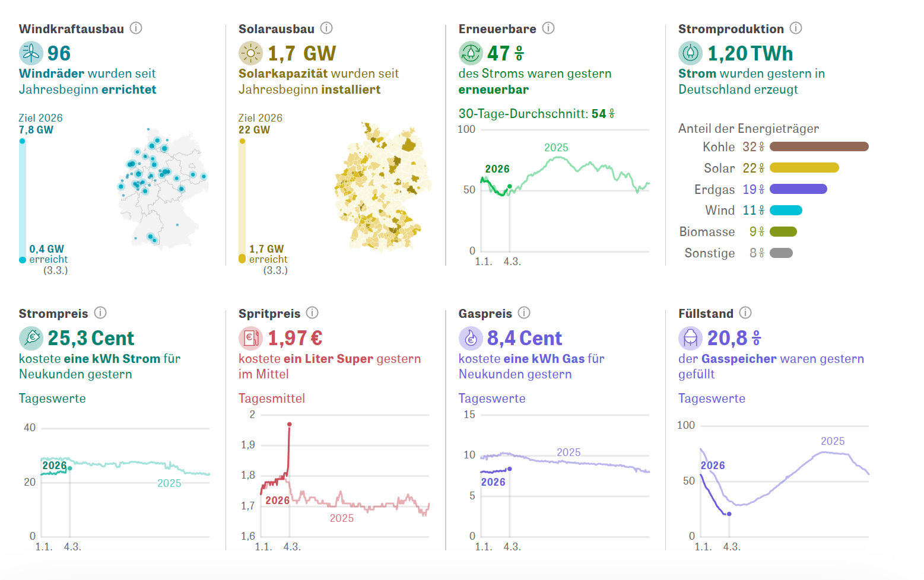Click the Erdgas 19% purple bar

(798, 189)
